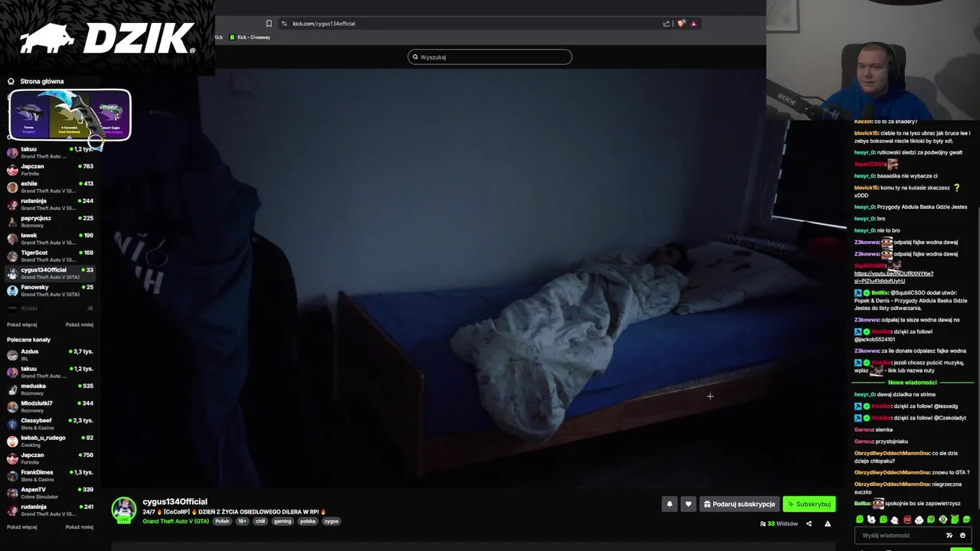This screenshot has height=551, width=980.
Task: Click Pokaż więcej under following list
Action: (x=22, y=324)
